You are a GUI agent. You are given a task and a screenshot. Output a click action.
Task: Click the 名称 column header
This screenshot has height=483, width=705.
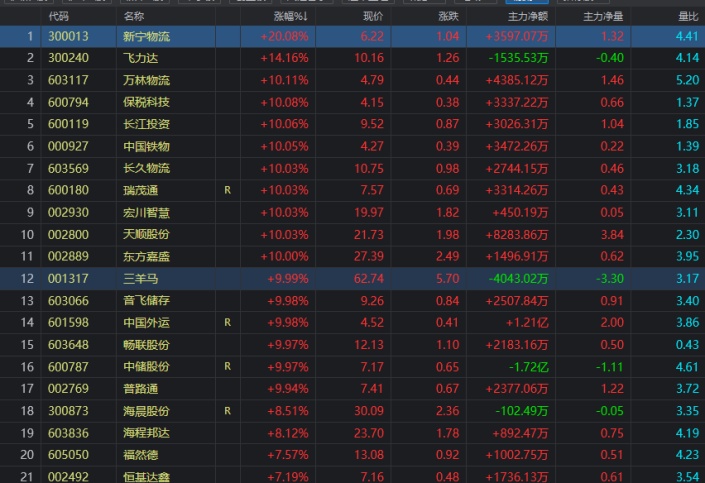(134, 17)
